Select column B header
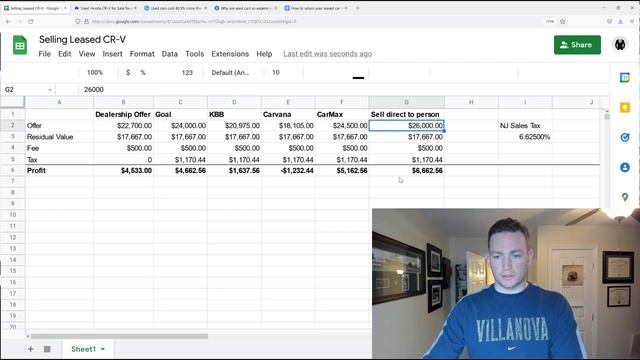The width and height of the screenshot is (640, 360). click(x=123, y=102)
